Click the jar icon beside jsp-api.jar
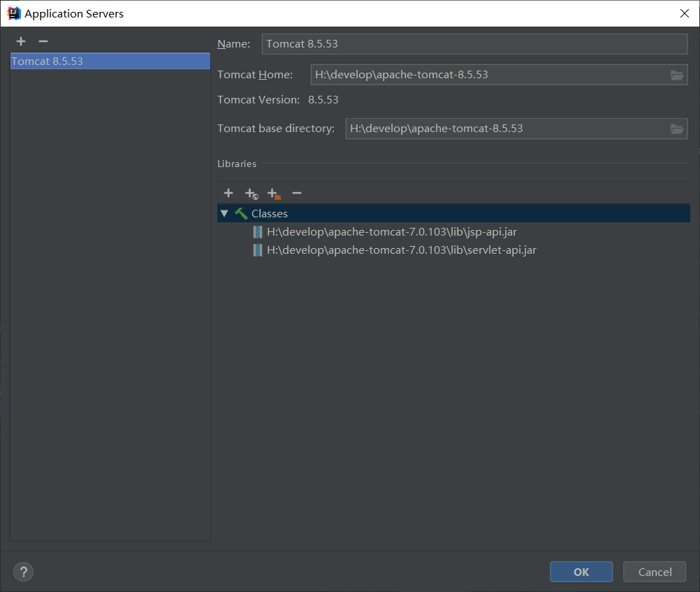Viewport: 700px width, 592px height. click(258, 232)
